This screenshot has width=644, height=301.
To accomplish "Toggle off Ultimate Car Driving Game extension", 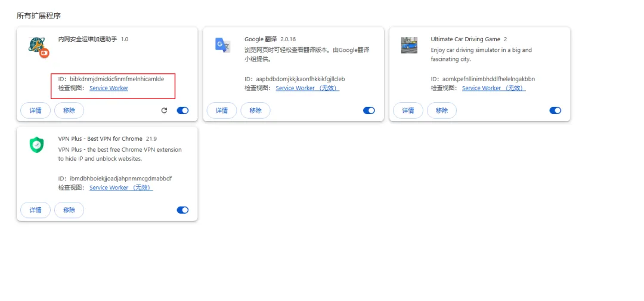I will tap(555, 110).
